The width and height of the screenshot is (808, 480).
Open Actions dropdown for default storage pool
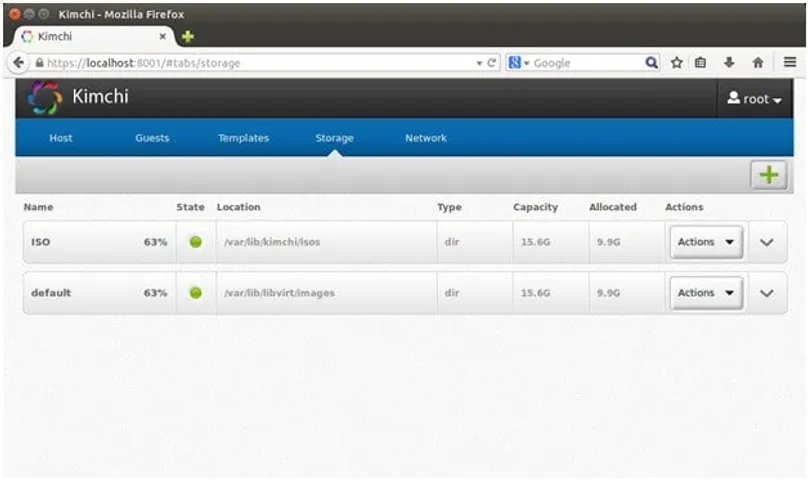(x=705, y=293)
